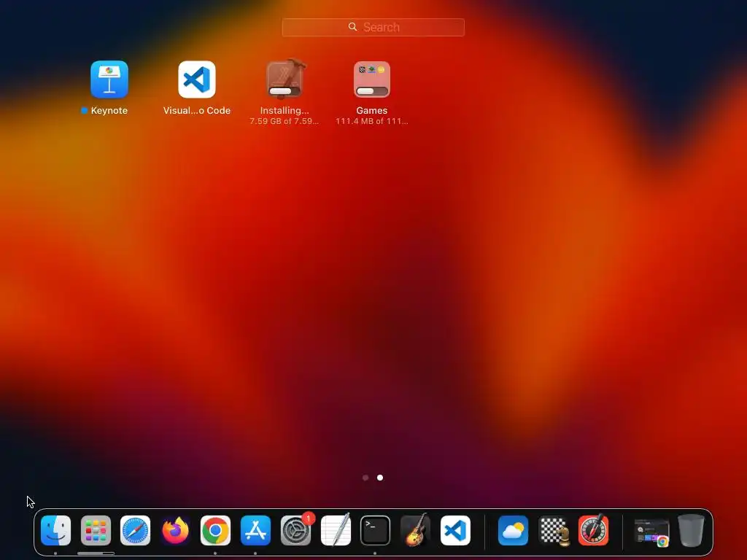747x560 pixels.
Task: Open Digital Color Meter from Dock
Action: 593,530
